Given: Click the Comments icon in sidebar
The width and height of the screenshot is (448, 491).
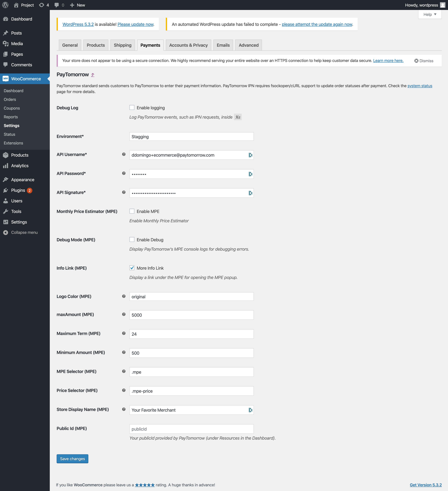Looking at the screenshot, I should [x=6, y=65].
